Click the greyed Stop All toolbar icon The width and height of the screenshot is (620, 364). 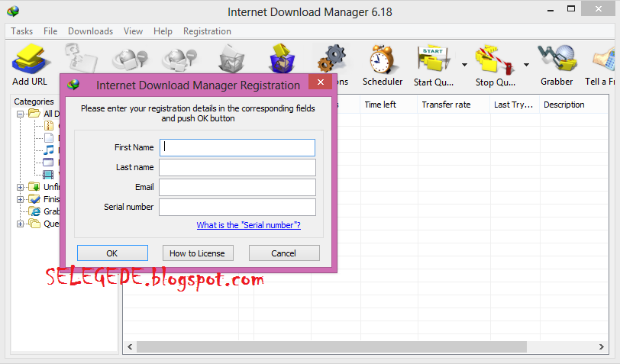coord(180,60)
